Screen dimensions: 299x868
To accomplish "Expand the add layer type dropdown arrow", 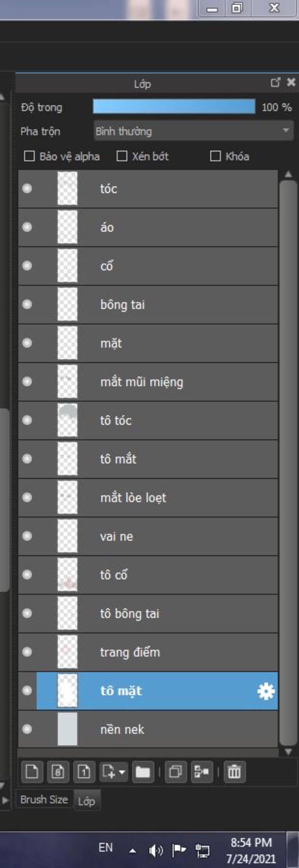I will [x=122, y=772].
